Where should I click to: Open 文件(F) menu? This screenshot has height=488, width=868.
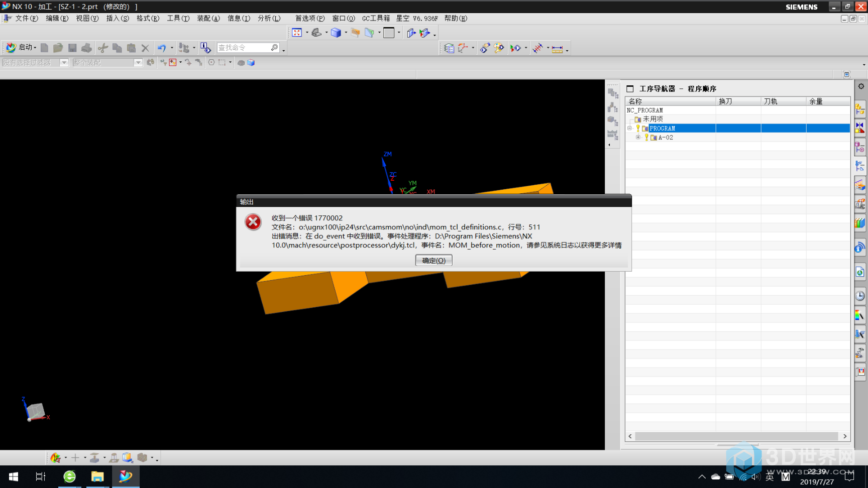[x=26, y=19]
